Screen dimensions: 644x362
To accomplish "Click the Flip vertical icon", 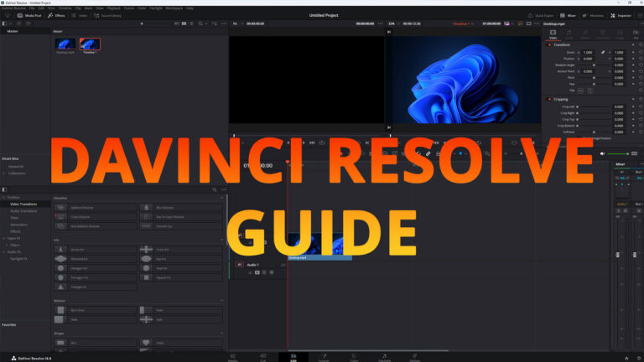I will [x=590, y=90].
